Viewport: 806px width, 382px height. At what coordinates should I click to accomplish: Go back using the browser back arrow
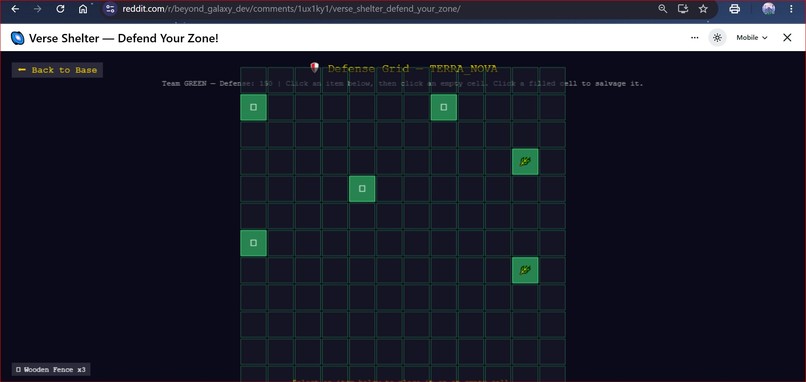click(x=15, y=9)
